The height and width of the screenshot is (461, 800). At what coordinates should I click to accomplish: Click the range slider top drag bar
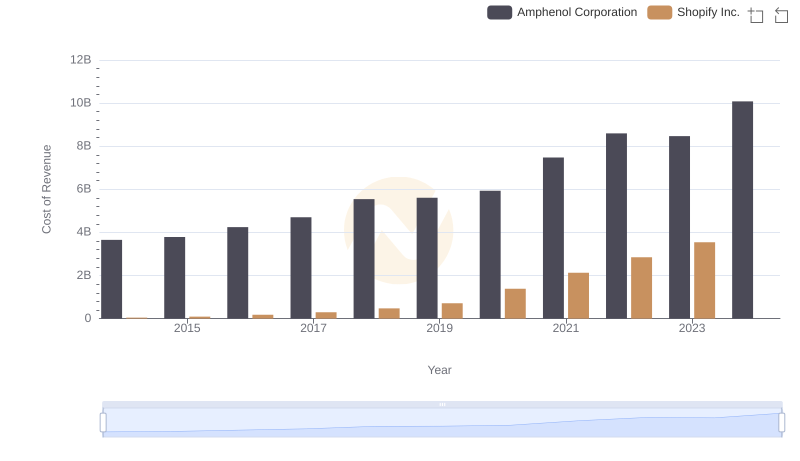coord(442,404)
